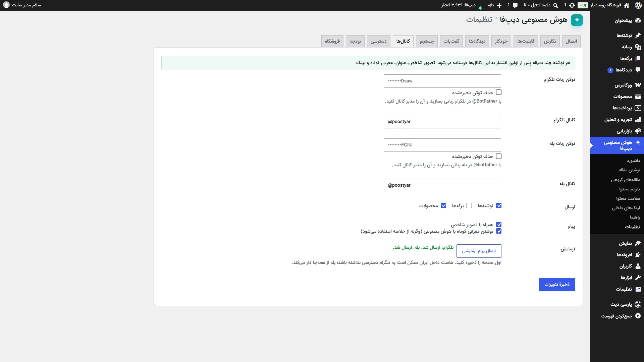644x362 pixels.
Task: Uncheck the محصولات send checkbox
Action: (x=443, y=205)
